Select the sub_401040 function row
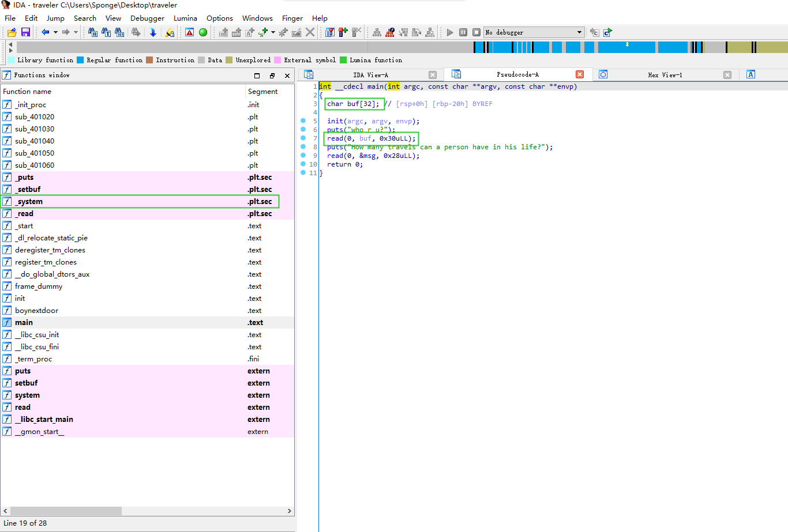 tap(148, 141)
